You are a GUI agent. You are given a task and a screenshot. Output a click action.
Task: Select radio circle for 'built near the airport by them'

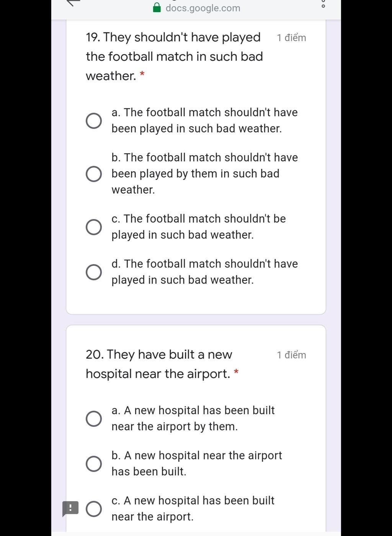pos(94,418)
